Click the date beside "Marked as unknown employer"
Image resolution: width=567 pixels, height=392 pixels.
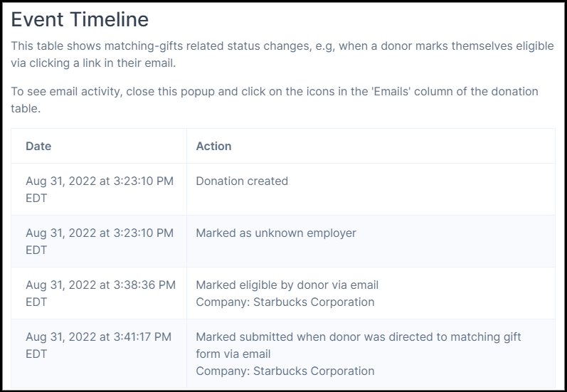pyautogui.click(x=99, y=233)
